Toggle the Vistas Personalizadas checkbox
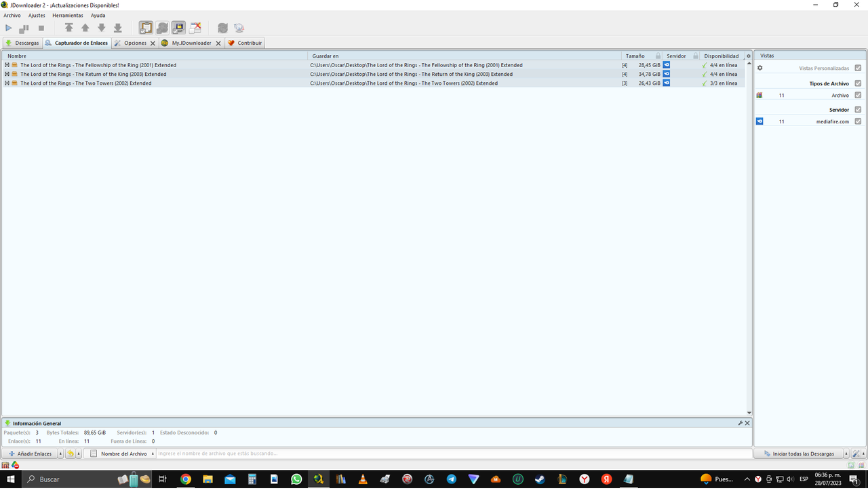Viewport: 868px width, 499px height. (x=858, y=68)
